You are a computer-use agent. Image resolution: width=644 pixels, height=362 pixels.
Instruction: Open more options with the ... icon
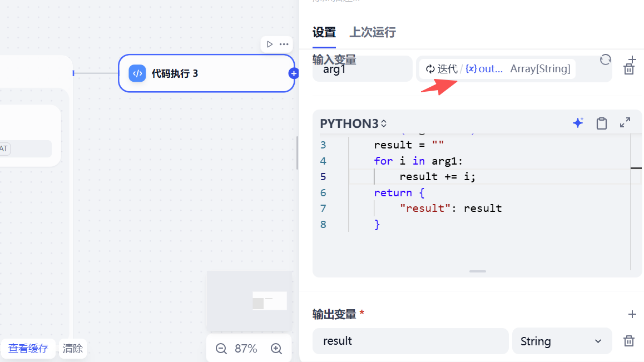pos(284,44)
